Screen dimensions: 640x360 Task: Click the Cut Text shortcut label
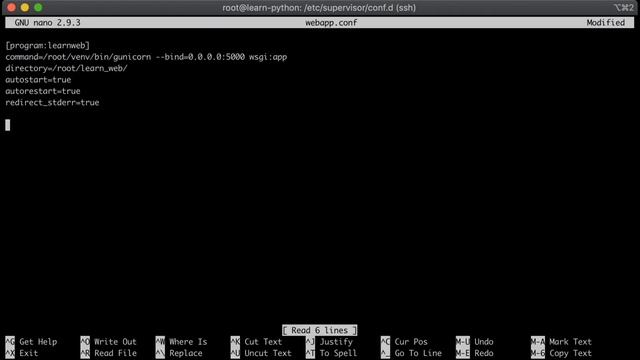point(263,342)
